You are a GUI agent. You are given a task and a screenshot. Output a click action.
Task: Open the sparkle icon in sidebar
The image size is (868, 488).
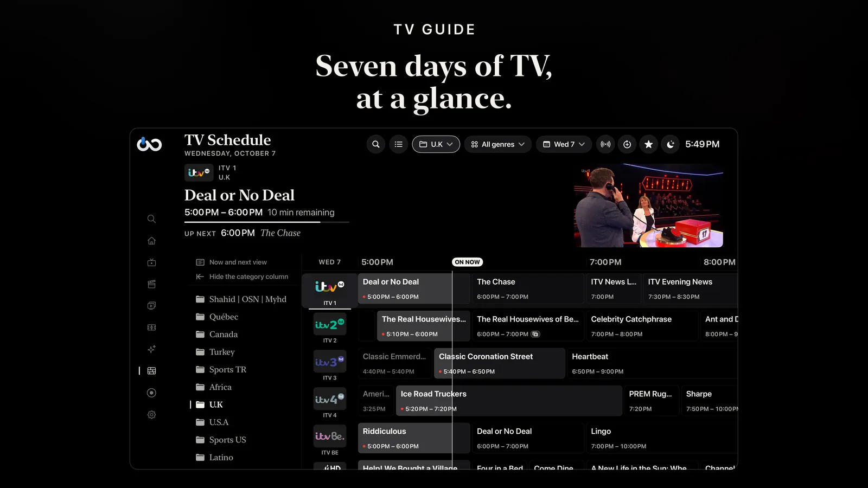152,349
